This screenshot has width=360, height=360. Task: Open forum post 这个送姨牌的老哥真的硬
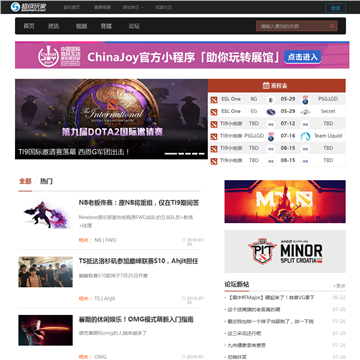(254, 309)
